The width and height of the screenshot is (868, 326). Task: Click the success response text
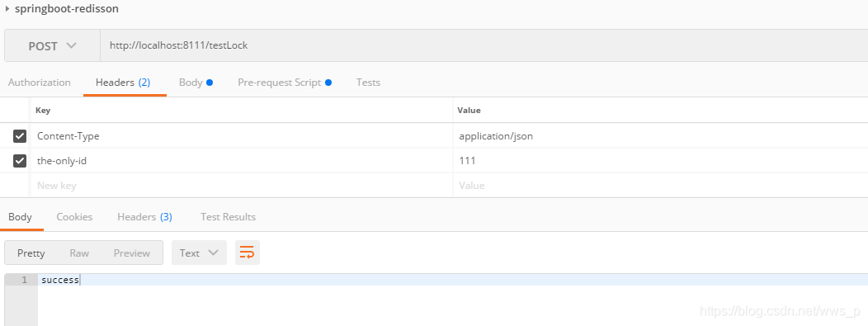pos(60,280)
